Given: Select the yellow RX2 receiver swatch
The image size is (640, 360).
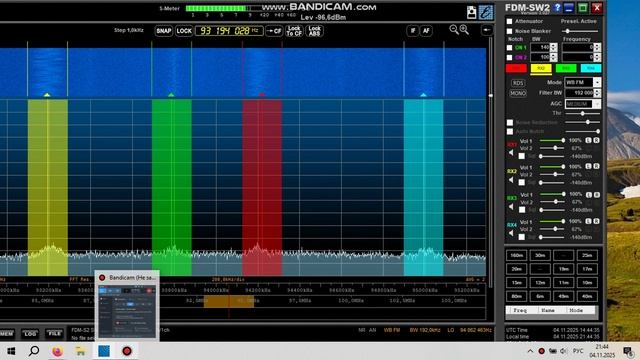Looking at the screenshot, I should [541, 69].
